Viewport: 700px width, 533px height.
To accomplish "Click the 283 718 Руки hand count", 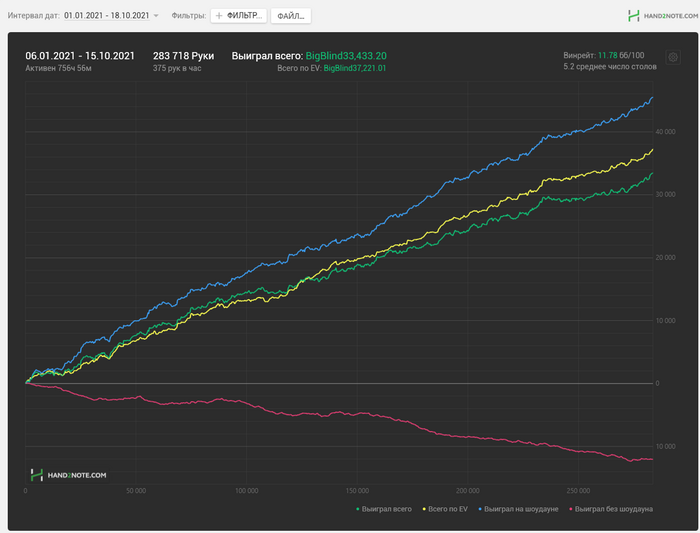I will (183, 56).
